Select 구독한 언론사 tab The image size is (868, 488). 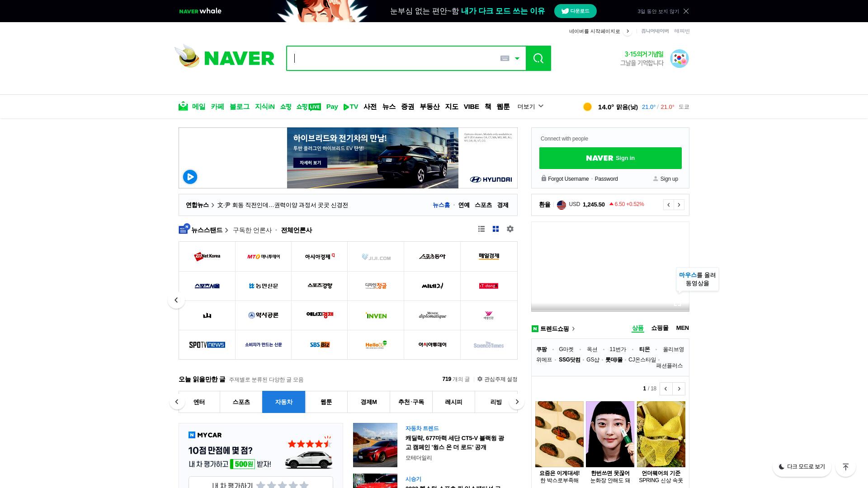(x=252, y=230)
